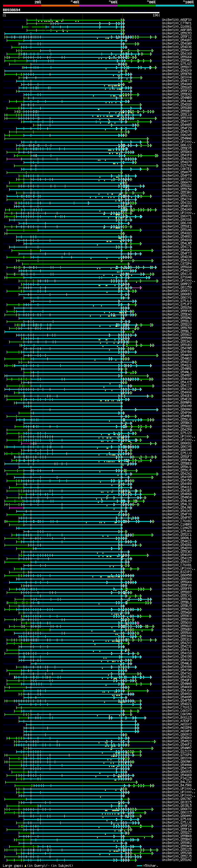Select alignment label UniRef100_Q54US4
This screenshot has height=868, width=197.
point(177,159)
